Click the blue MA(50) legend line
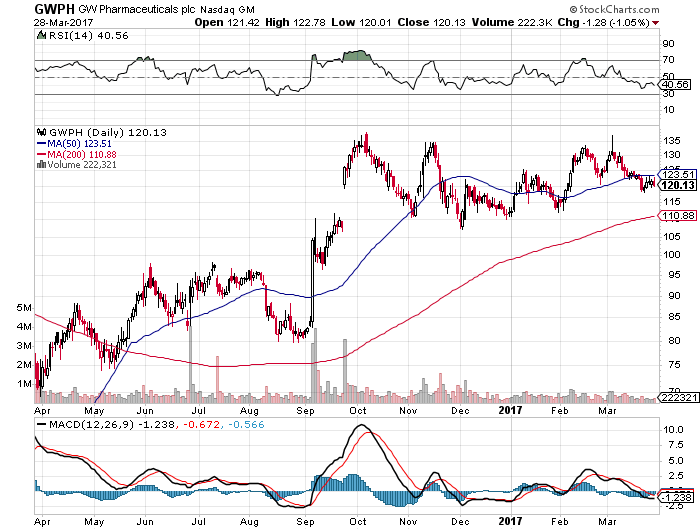The height and width of the screenshot is (530, 700). (x=42, y=144)
